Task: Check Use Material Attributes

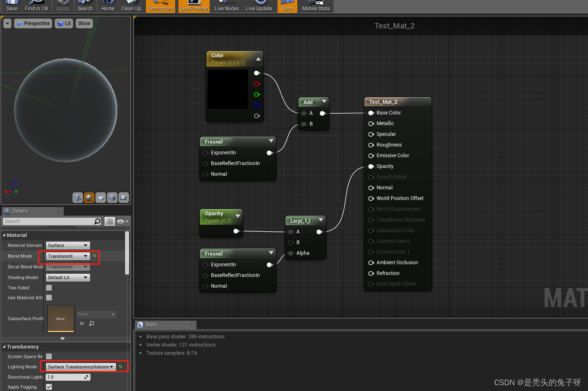Action: pyautogui.click(x=49, y=298)
